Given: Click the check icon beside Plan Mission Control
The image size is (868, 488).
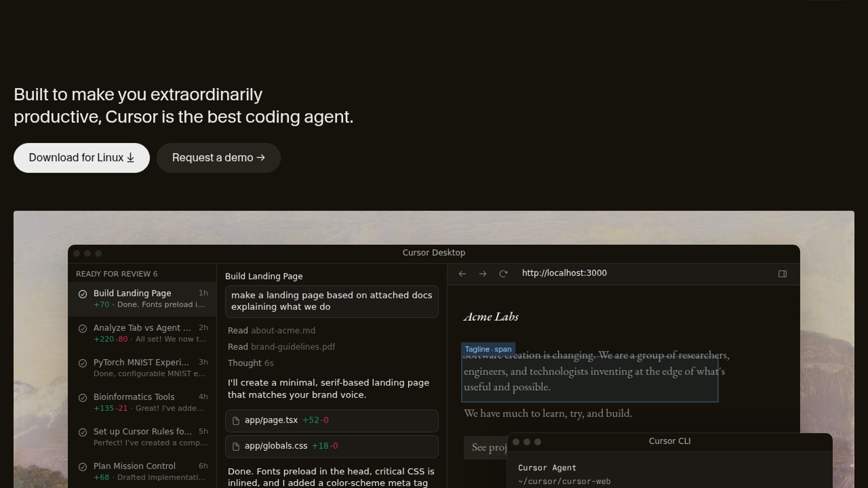Looking at the screenshot, I should pos(83,467).
